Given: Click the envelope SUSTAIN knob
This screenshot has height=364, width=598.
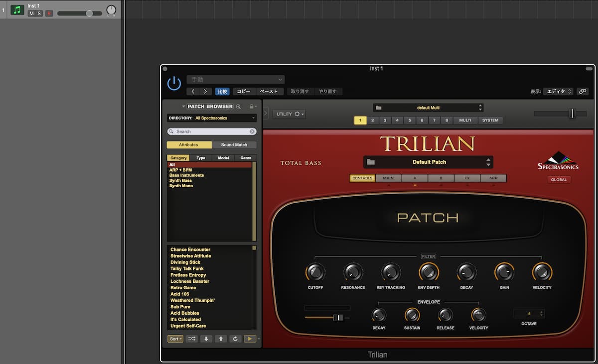Looking at the screenshot, I should (412, 315).
